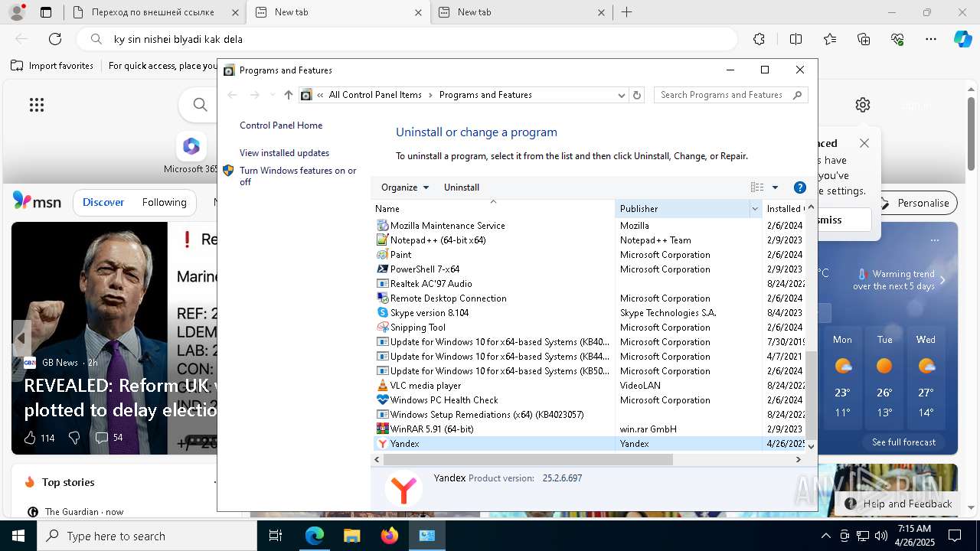This screenshot has width=980, height=551.
Task: Click the Skype version 8.104 icon
Action: point(383,313)
